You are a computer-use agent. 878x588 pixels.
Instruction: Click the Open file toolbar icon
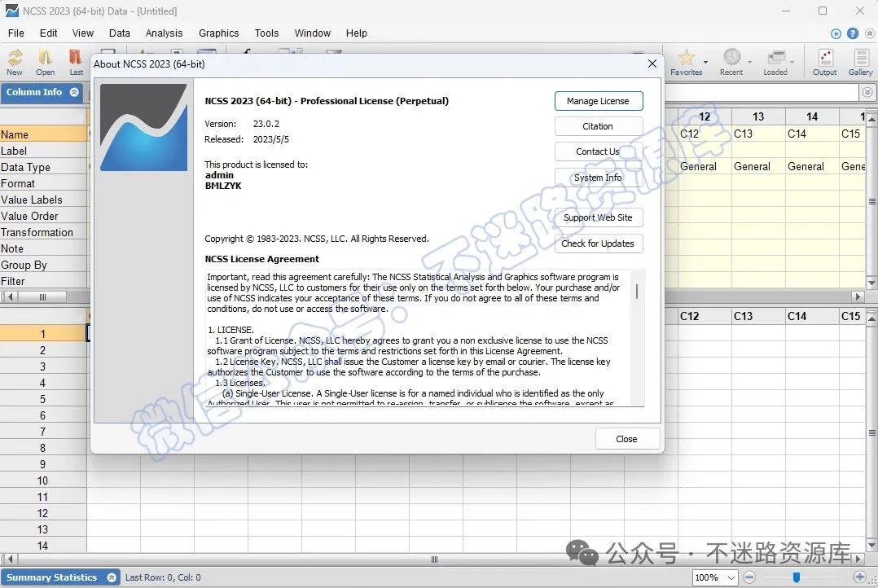coord(45,62)
